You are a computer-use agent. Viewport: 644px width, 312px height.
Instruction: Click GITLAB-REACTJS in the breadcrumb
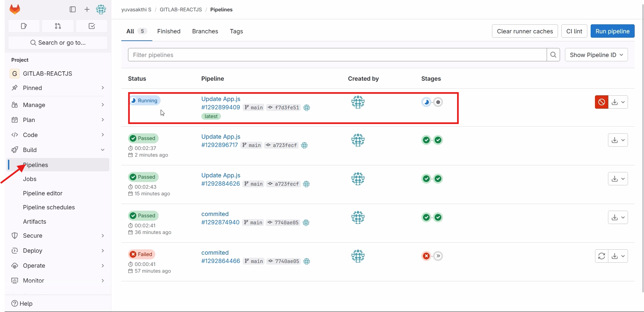181,9
